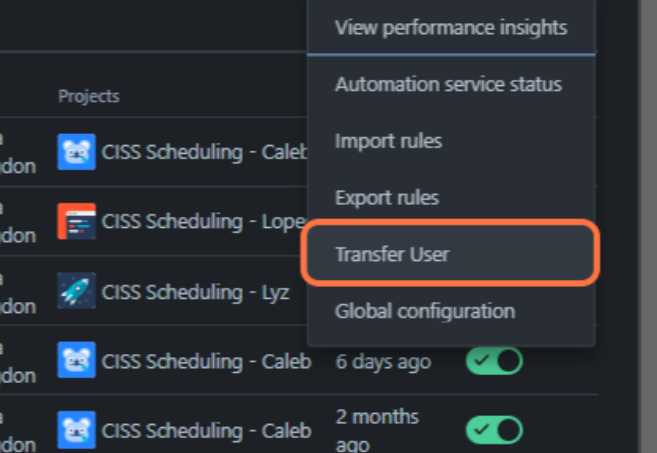Click the Projects column header
Image resolution: width=657 pixels, height=453 pixels.
coord(89,96)
